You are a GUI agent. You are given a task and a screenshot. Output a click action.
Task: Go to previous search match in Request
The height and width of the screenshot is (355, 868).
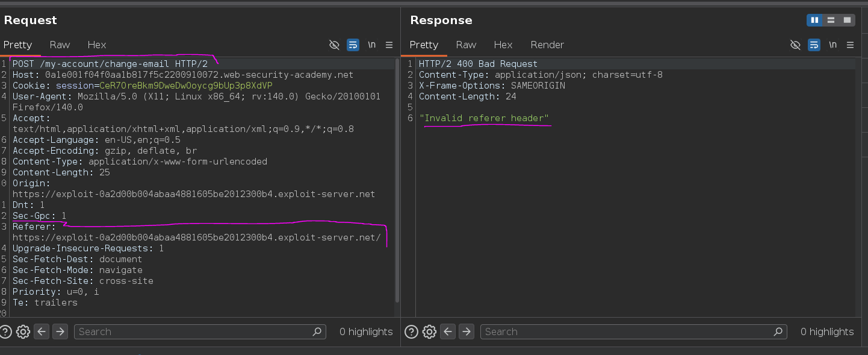click(42, 331)
